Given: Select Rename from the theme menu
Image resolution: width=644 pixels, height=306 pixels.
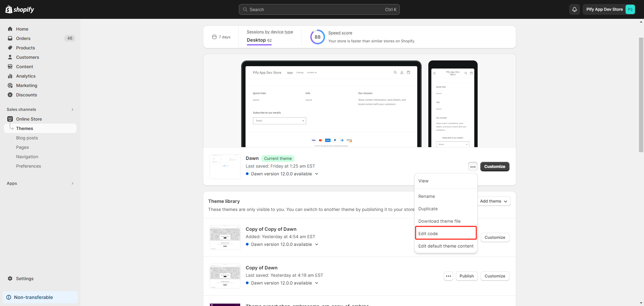Looking at the screenshot, I should [x=446, y=196].
